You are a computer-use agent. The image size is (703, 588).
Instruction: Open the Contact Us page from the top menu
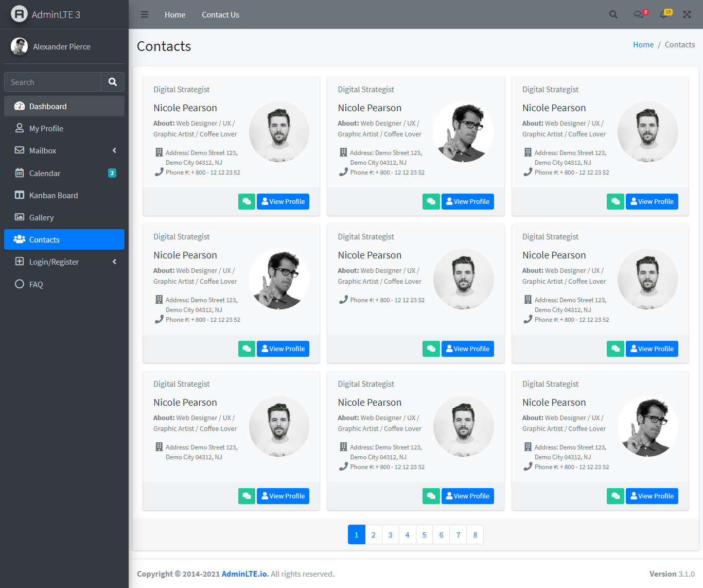220,14
